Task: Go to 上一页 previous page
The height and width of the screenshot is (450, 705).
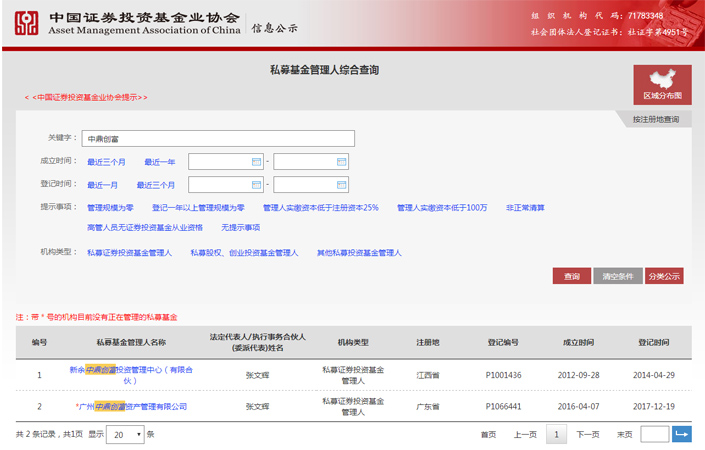Action: click(x=525, y=434)
